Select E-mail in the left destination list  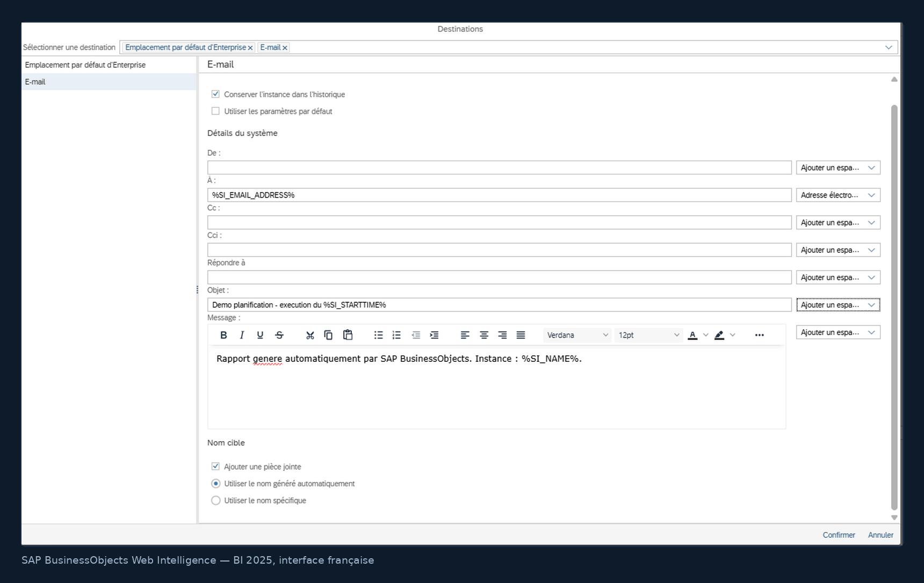[x=109, y=82]
